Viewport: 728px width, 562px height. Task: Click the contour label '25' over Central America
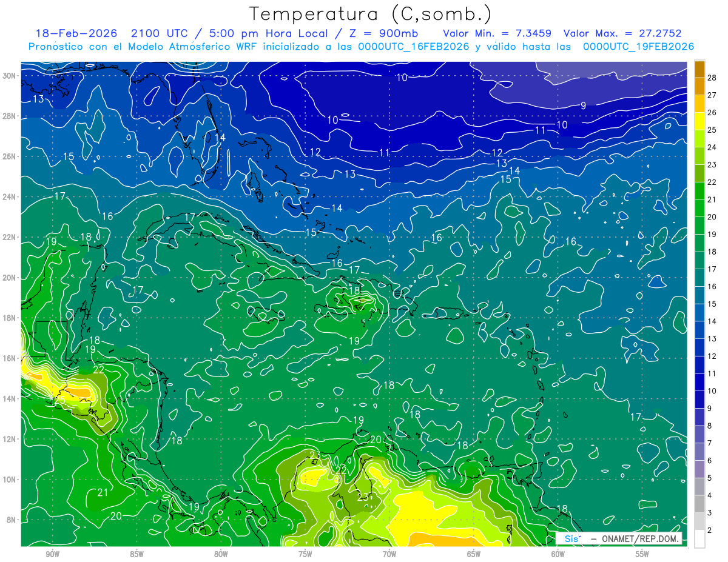pyautogui.click(x=60, y=401)
